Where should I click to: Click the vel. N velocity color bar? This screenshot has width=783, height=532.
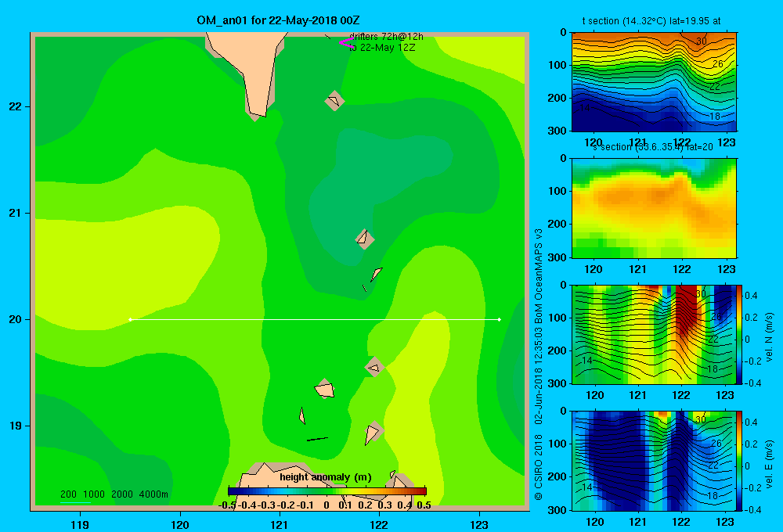[x=739, y=334]
